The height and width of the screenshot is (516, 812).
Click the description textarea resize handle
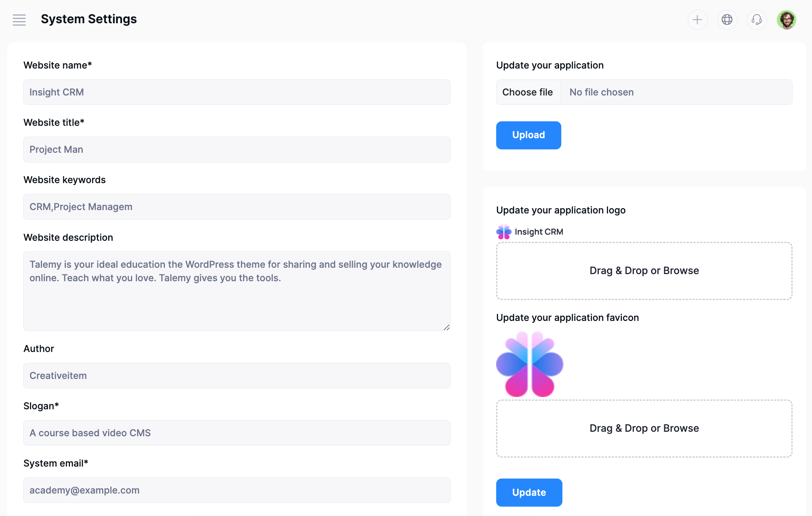[x=446, y=327]
